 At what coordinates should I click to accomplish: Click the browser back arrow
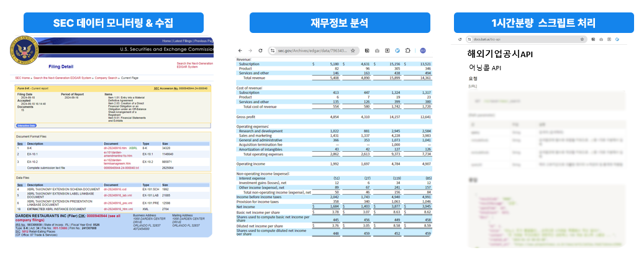(241, 50)
